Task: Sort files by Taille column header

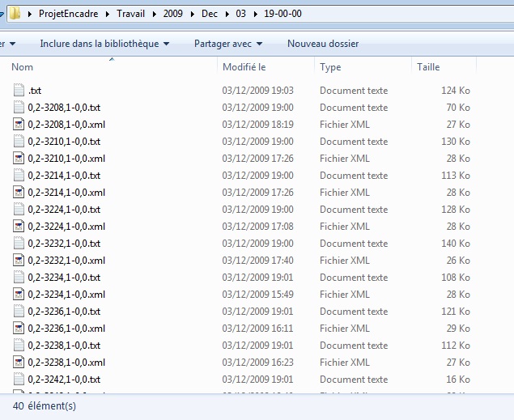Action: coord(428,67)
